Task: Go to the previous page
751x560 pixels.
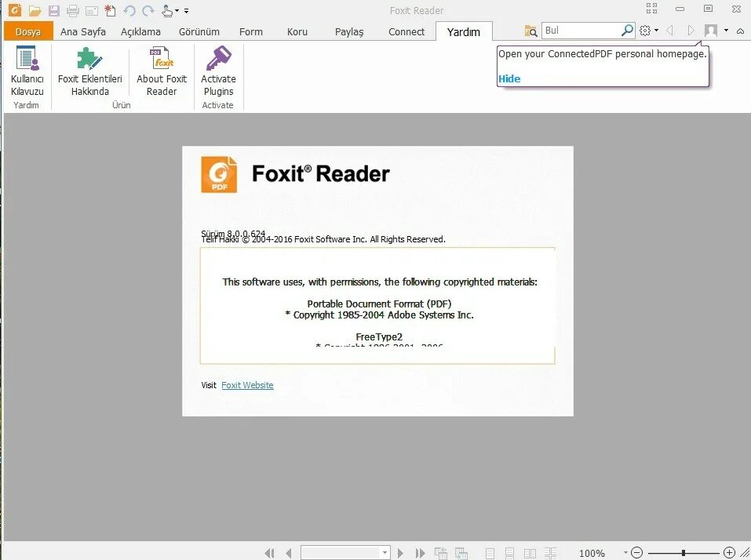Action: point(288,553)
